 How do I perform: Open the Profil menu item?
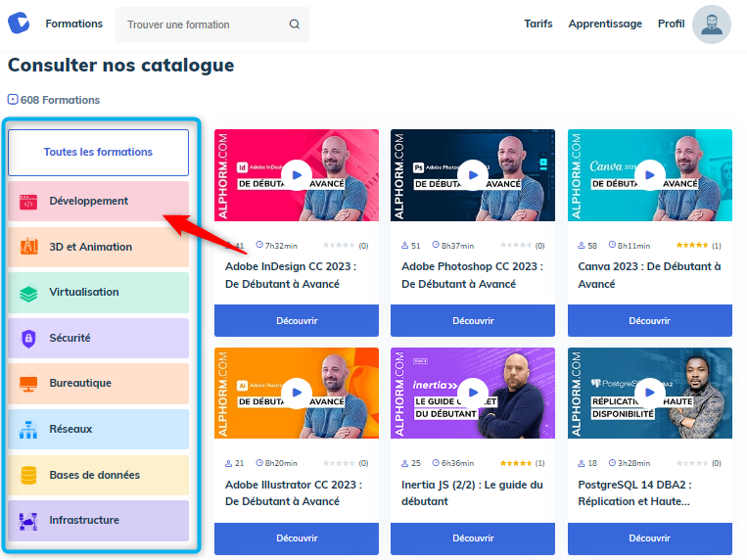point(671,23)
